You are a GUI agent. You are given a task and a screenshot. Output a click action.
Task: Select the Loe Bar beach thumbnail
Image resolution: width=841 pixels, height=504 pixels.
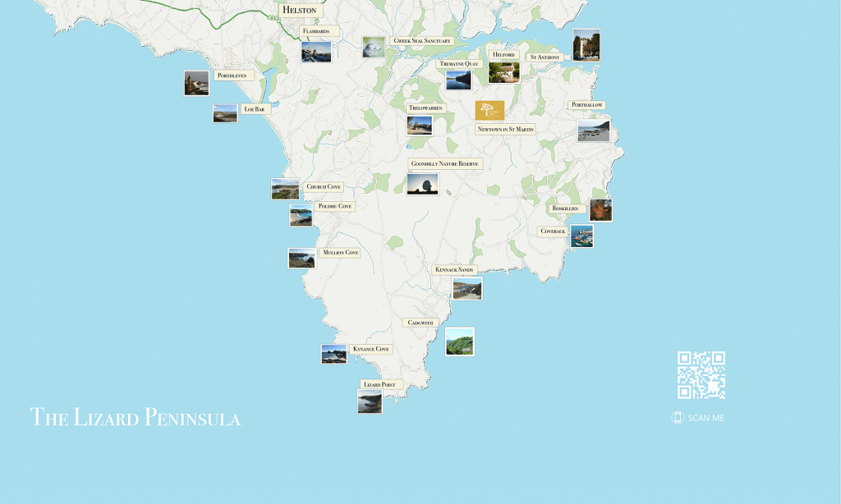pyautogui.click(x=225, y=113)
